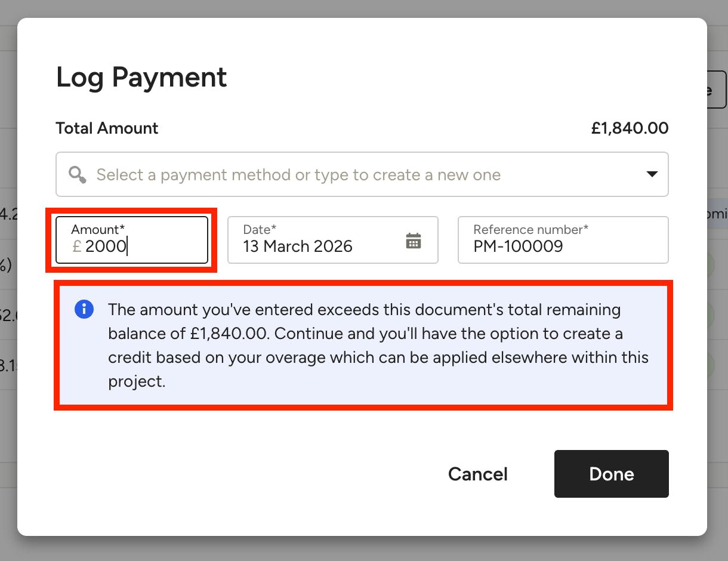Click the Log Payment dialog title

(141, 78)
